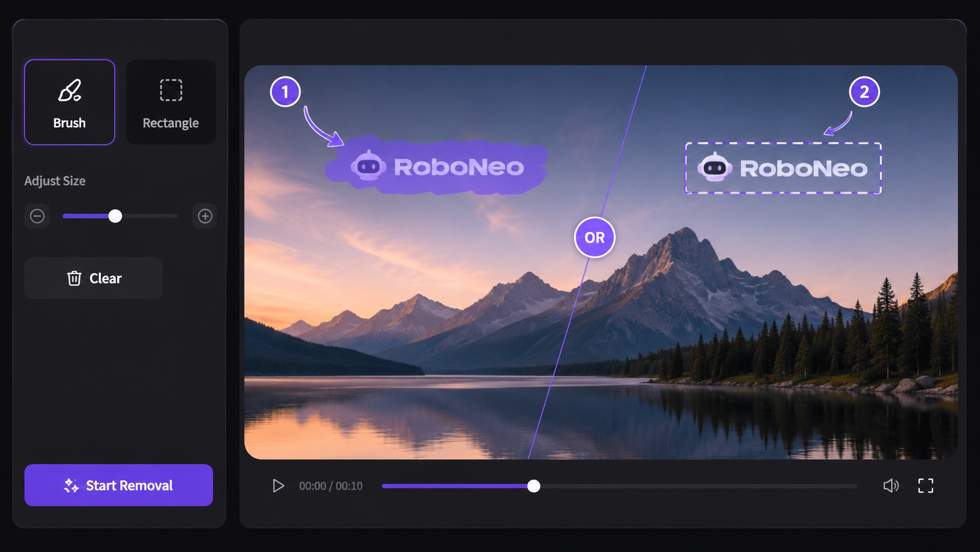Play the video preview

coord(278,486)
